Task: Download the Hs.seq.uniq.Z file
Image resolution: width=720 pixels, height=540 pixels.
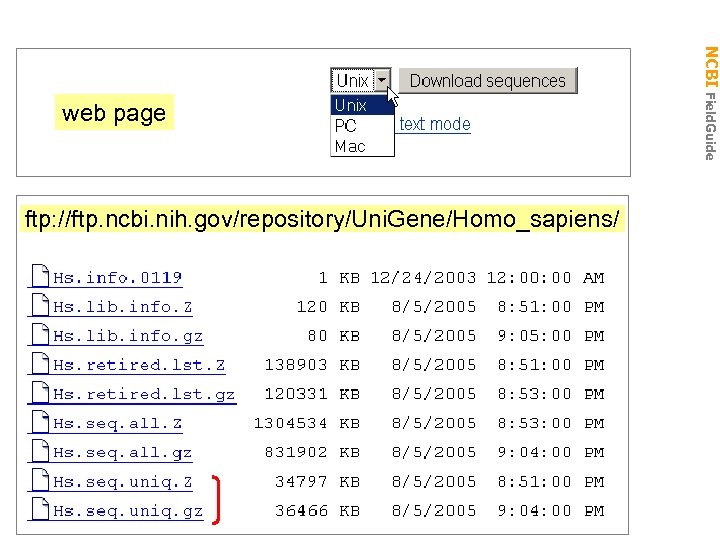Action: click(123, 482)
